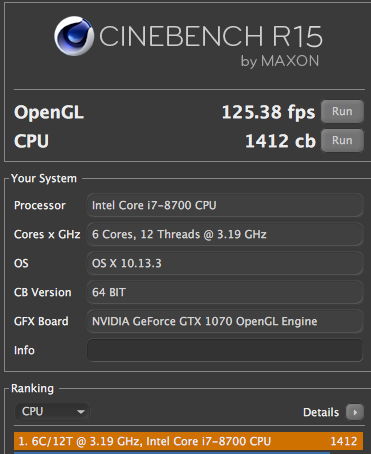
Task: Click the GFX Board GTX 1070 field
Action: 225,321
